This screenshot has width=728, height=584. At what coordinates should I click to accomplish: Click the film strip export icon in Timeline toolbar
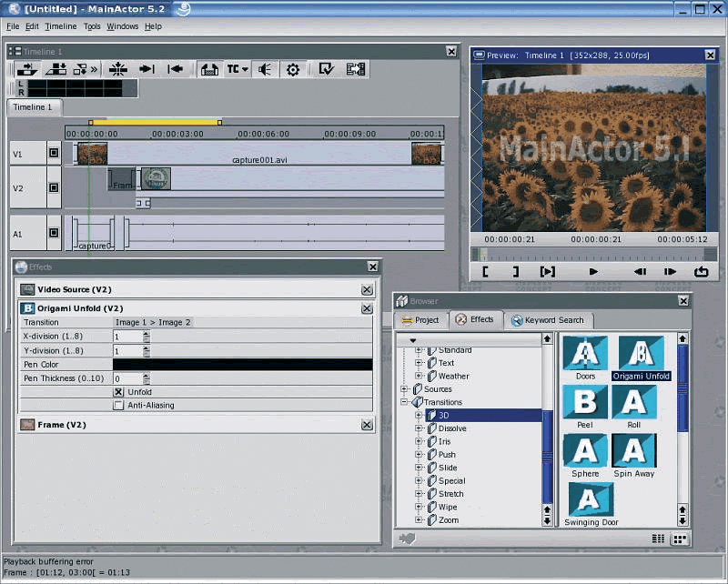[x=356, y=70]
